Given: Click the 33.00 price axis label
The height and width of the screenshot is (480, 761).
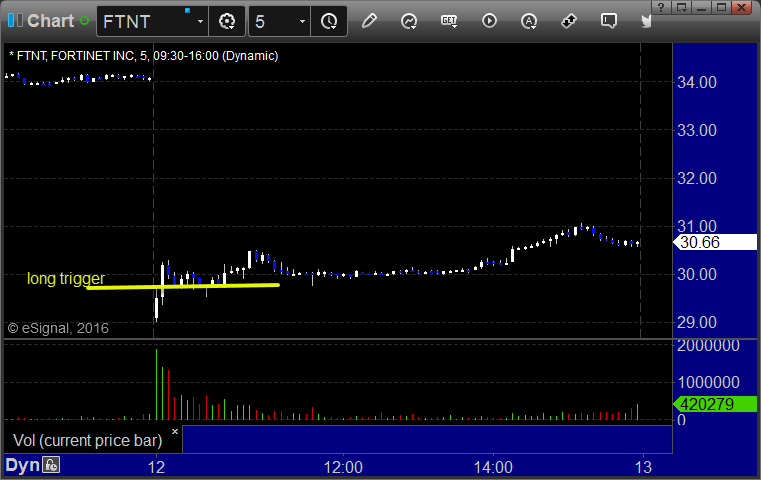Looking at the screenshot, I should [697, 130].
